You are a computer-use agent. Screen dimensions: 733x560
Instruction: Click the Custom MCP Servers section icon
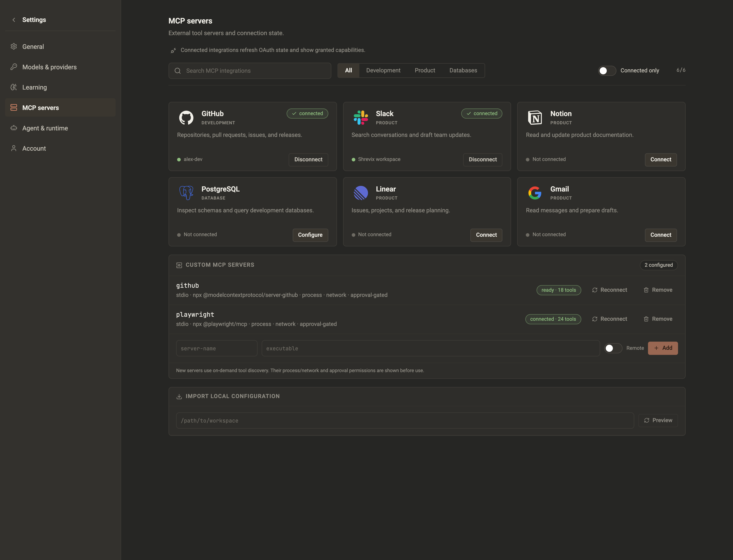(x=179, y=265)
